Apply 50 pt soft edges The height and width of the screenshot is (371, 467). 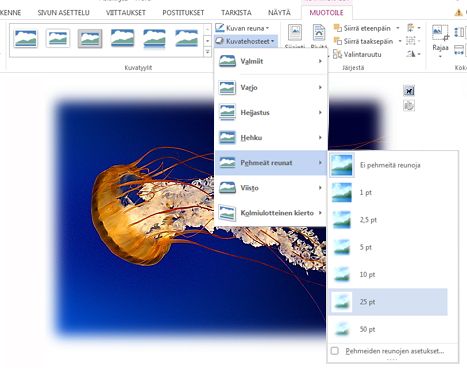pyautogui.click(x=388, y=329)
